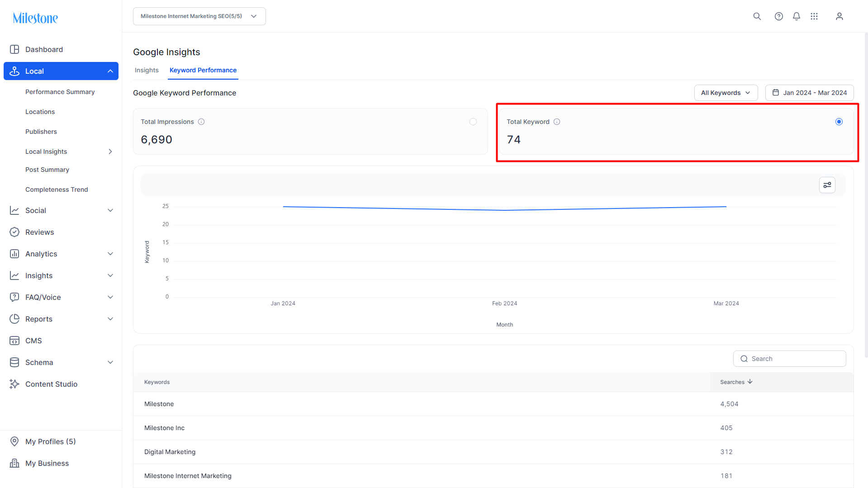Click the Insights line-chart icon

(x=14, y=275)
